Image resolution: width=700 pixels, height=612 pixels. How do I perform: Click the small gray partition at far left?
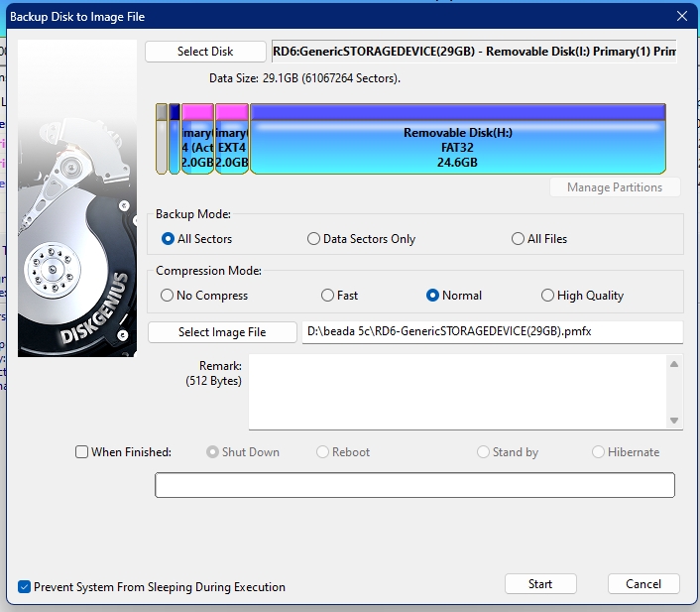(x=162, y=140)
